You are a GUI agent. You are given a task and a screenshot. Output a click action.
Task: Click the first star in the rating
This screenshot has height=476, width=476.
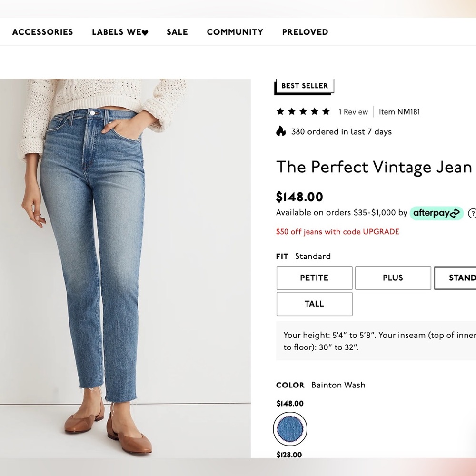click(x=279, y=111)
